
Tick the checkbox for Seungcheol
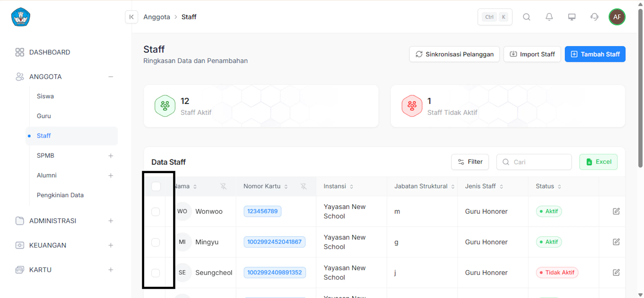pyautogui.click(x=155, y=273)
